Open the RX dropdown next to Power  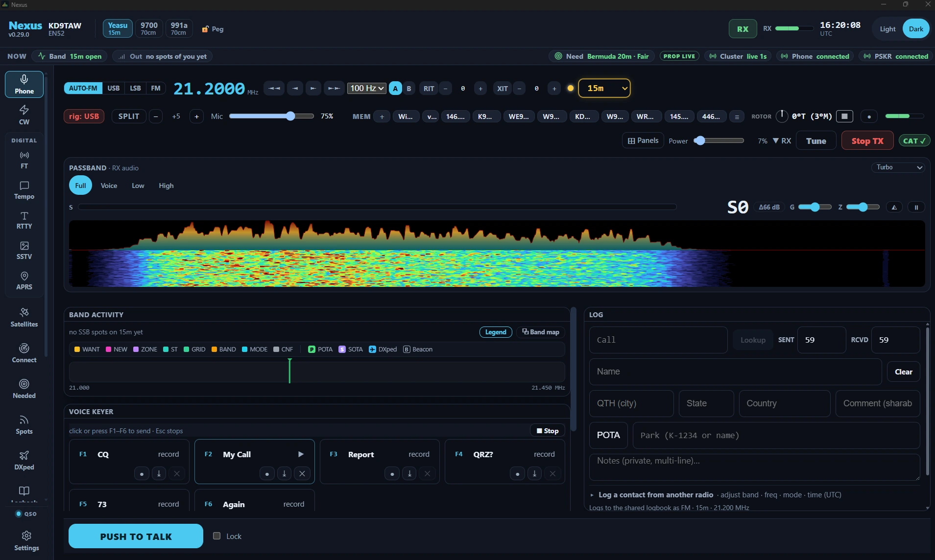coord(782,141)
